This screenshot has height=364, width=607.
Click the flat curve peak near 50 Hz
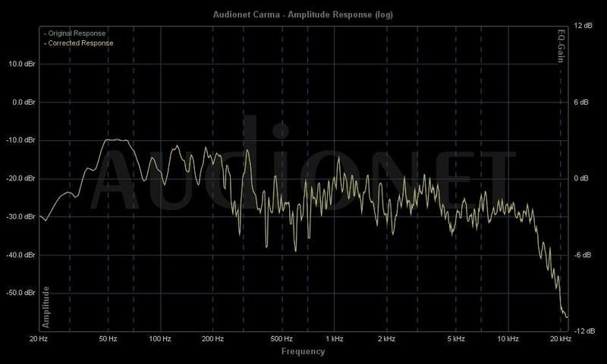116,140
